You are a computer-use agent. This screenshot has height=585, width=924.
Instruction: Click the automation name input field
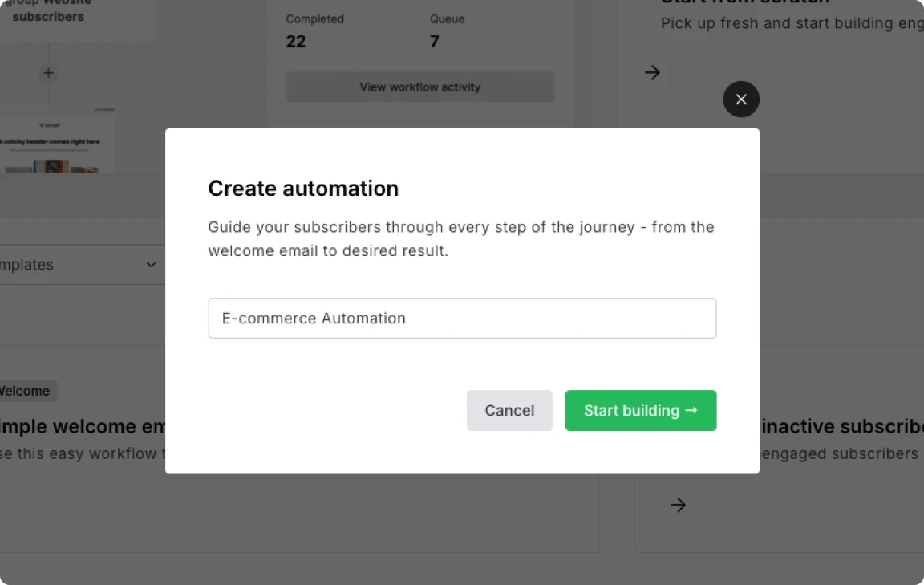(x=462, y=318)
